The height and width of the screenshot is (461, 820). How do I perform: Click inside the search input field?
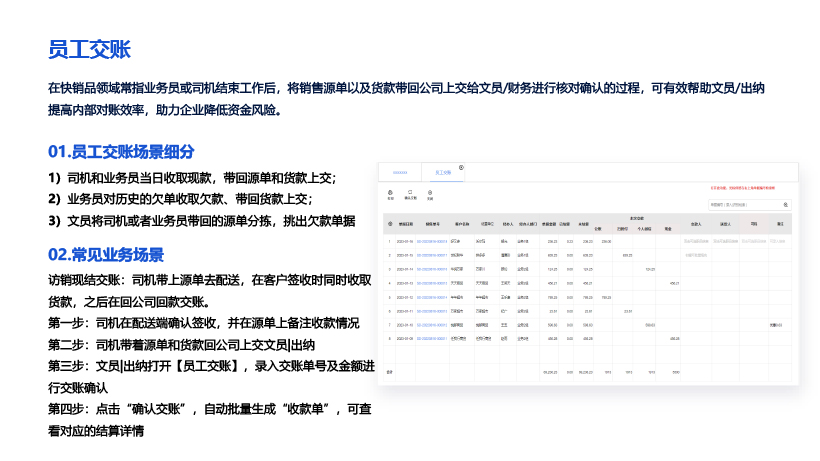pos(742,205)
